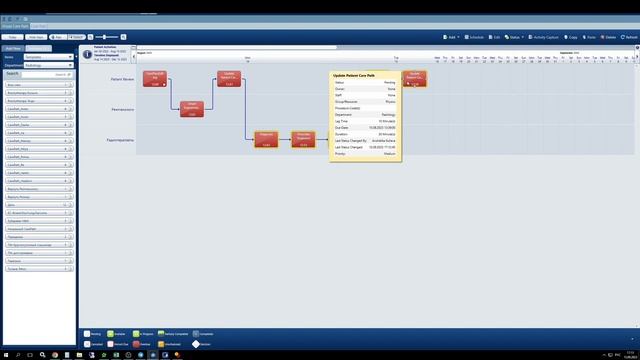The image size is (640, 360).
Task: Collapse the lane header with left arrow
Action: click(x=133, y=56)
